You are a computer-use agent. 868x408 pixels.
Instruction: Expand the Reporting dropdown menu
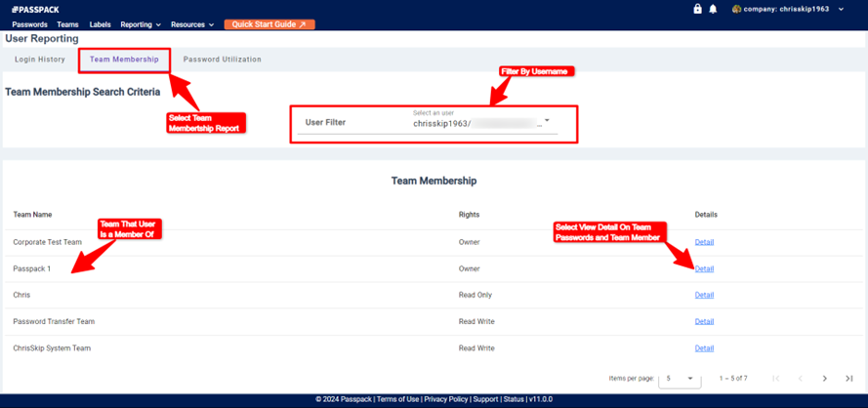point(141,25)
